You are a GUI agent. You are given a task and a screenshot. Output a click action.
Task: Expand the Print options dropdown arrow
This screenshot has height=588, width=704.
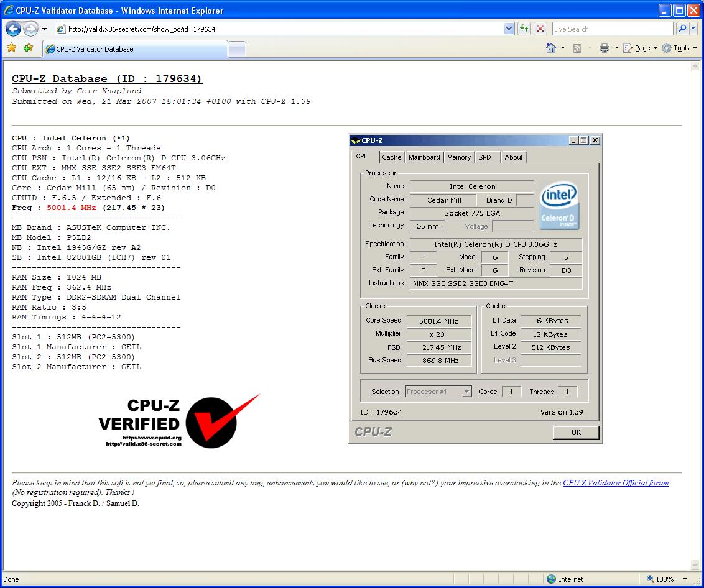616,48
